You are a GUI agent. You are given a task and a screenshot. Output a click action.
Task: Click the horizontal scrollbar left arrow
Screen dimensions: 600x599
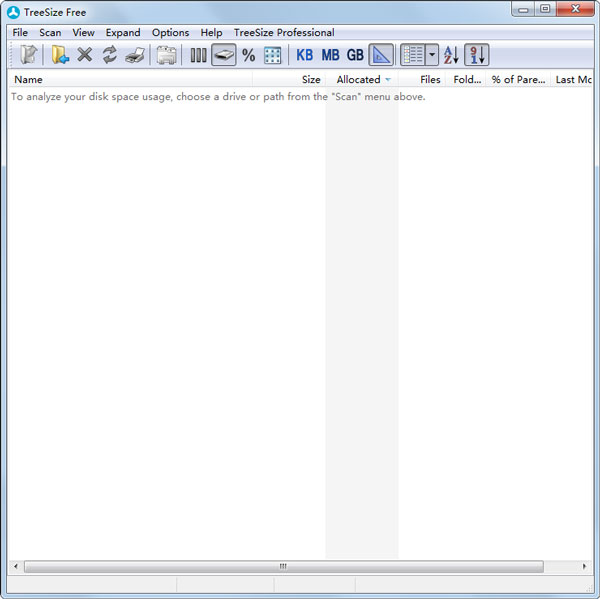[16, 566]
